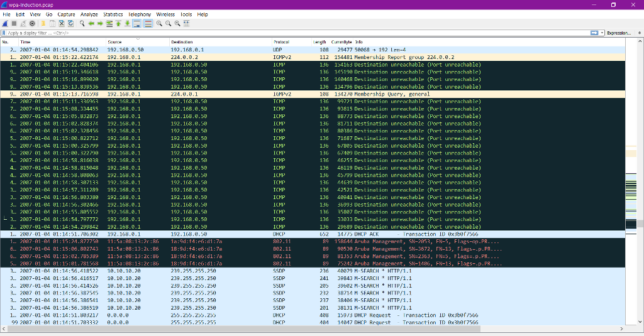Zoom out main window text
The height and width of the screenshot is (336, 644).
point(169,24)
